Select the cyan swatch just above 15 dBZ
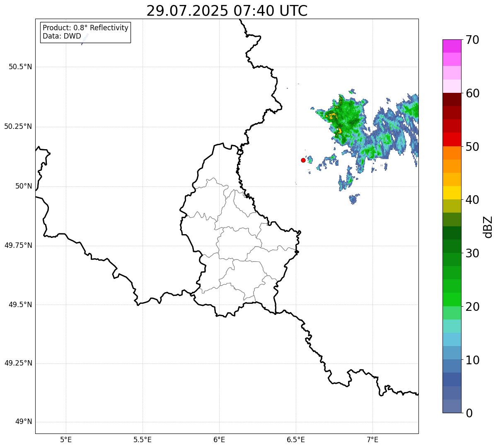Image resolution: width=498 pixels, height=448 pixels. [452, 326]
